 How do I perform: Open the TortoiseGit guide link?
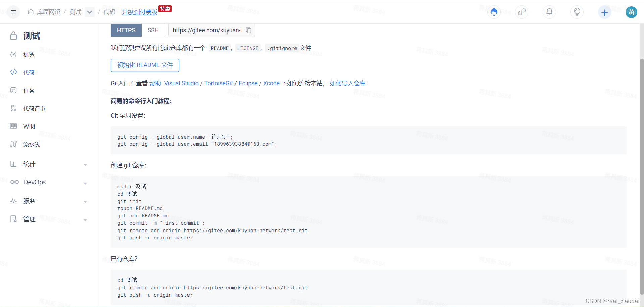[x=219, y=83]
